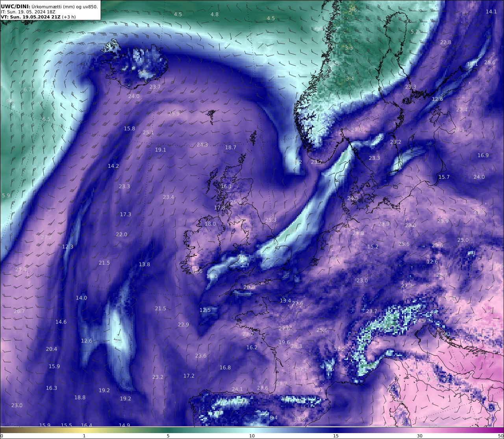504x439 pixels.
Task: Select the 24.1 value above northern Spain
Action: [x=237, y=389]
